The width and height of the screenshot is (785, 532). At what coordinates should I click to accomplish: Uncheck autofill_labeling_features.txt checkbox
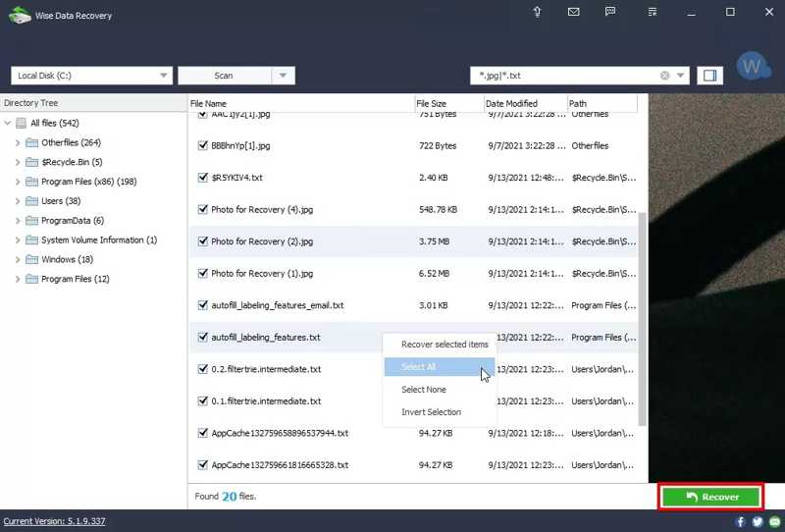[203, 337]
